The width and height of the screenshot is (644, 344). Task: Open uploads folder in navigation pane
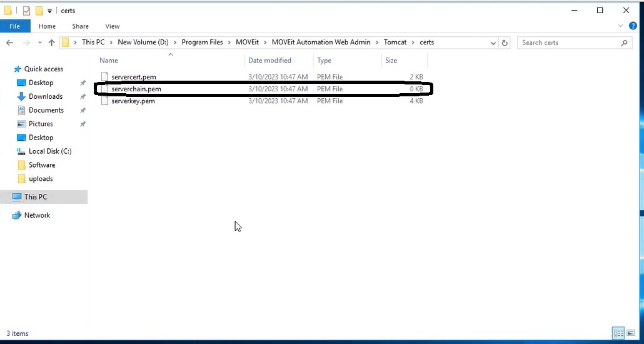click(x=41, y=179)
